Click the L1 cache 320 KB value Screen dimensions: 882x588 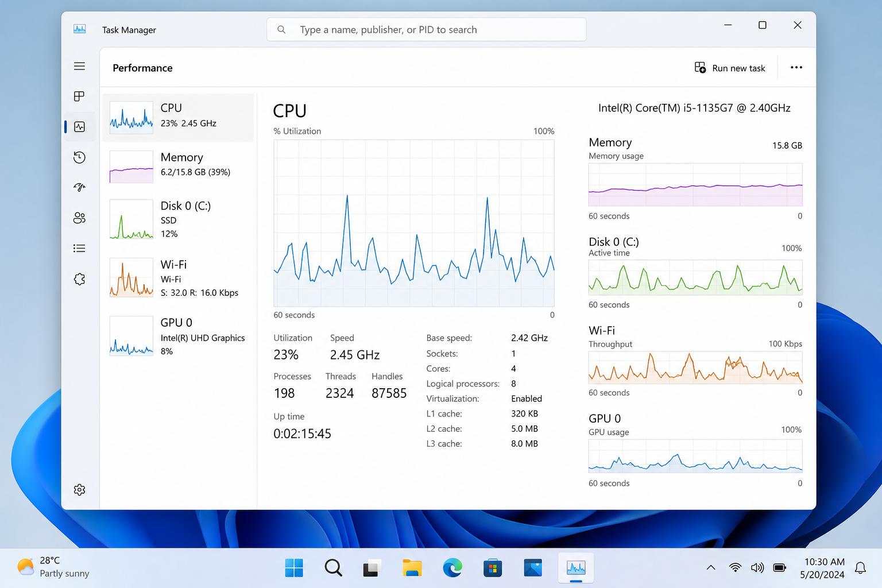coord(525,413)
